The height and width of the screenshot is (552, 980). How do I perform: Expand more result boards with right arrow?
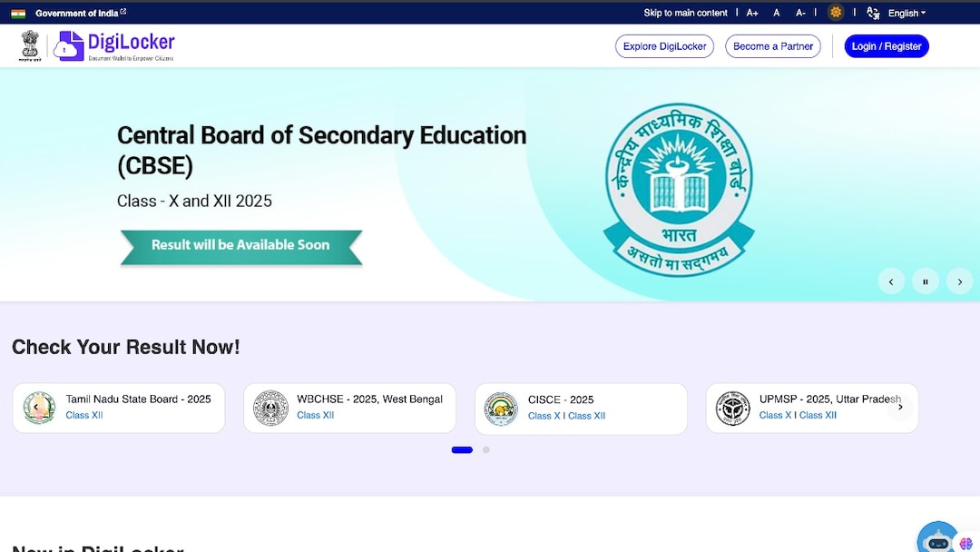(900, 407)
